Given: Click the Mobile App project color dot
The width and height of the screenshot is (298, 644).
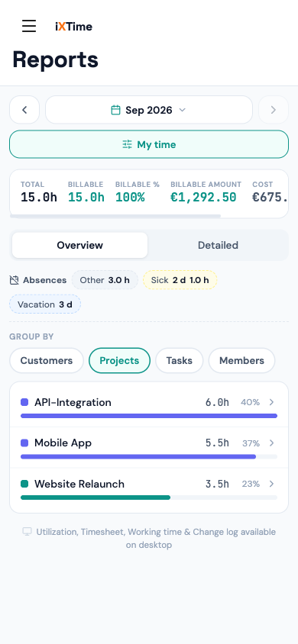Looking at the screenshot, I should coord(24,443).
